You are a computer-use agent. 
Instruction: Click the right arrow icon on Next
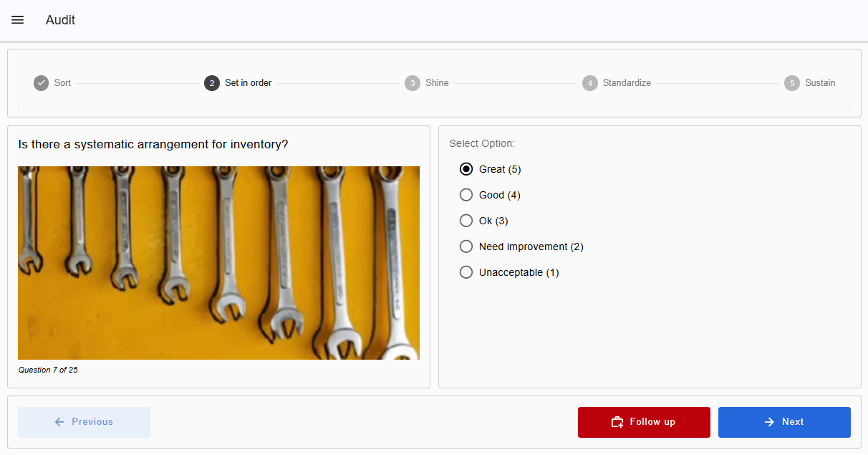tap(769, 422)
